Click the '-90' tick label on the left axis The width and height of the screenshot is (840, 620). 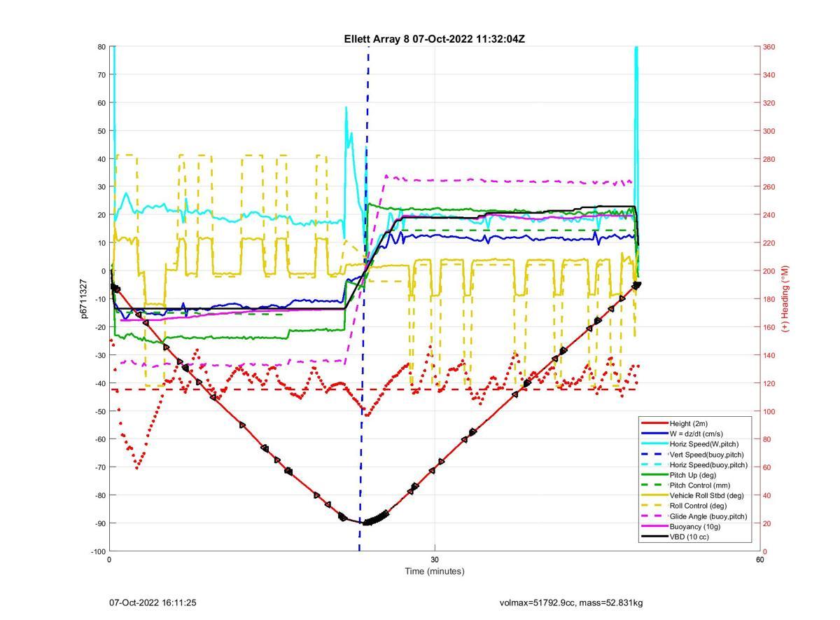pyautogui.click(x=99, y=523)
